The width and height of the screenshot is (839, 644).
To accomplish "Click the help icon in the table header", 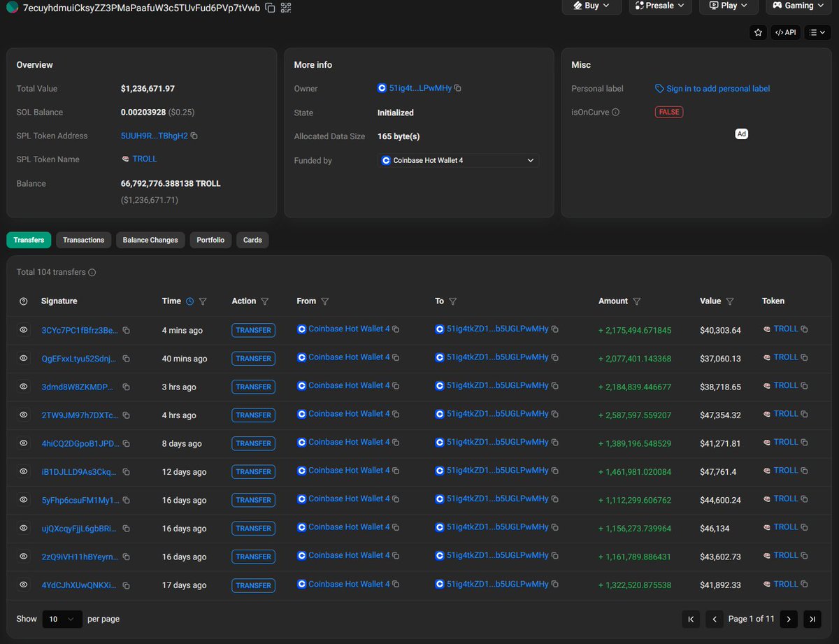I will [x=24, y=301].
